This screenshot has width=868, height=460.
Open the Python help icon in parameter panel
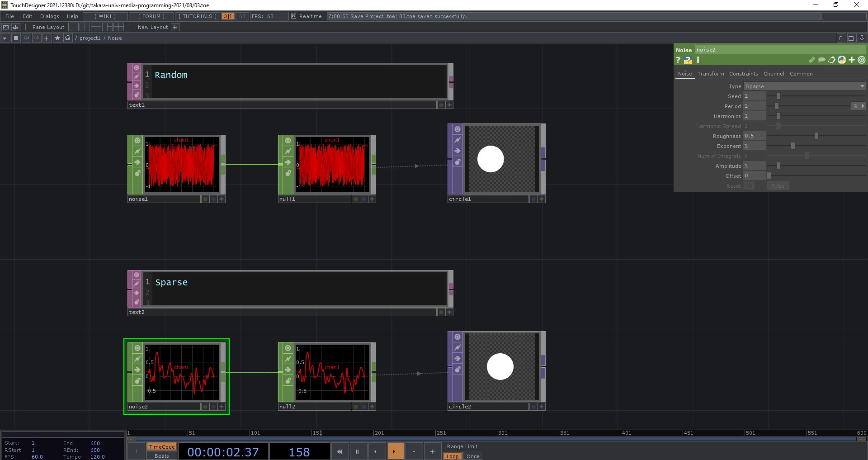(x=688, y=60)
